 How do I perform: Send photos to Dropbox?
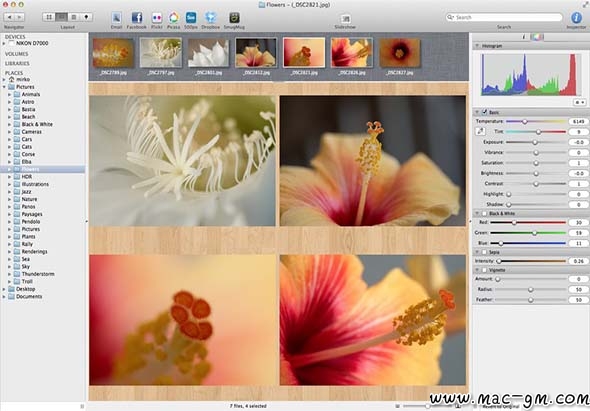click(210, 18)
